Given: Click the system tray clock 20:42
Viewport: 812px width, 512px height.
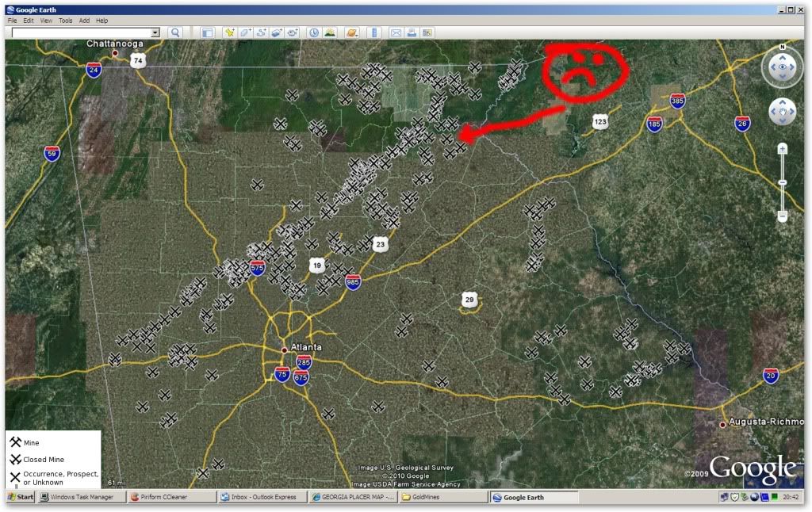Looking at the screenshot, I should 791,497.
